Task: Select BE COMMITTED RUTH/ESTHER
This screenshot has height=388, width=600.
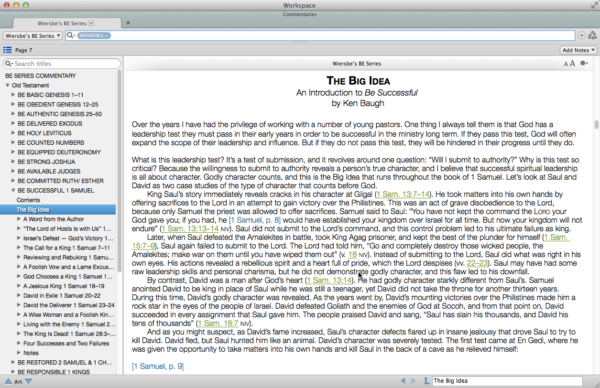Action: [60, 181]
